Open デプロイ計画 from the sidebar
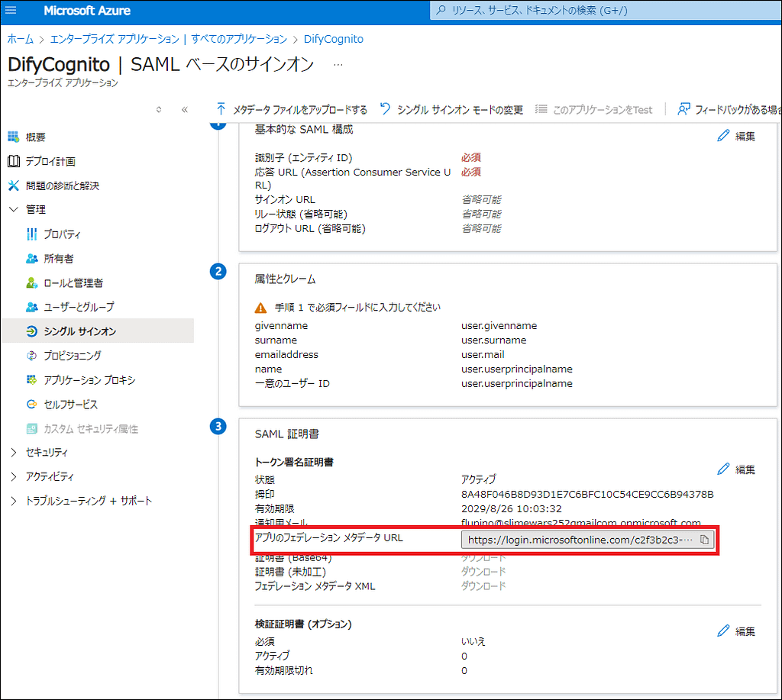Screen dimensions: 782x700 pos(50,161)
